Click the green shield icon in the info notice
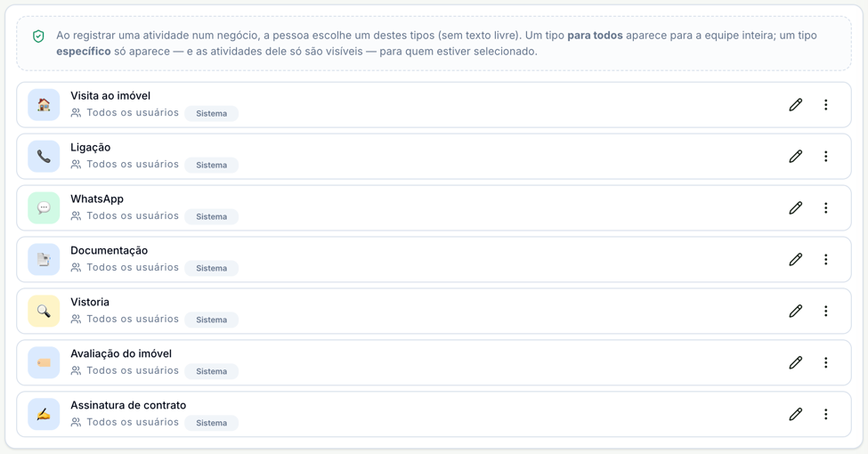Screen dimensions: 868x454 click(38, 36)
